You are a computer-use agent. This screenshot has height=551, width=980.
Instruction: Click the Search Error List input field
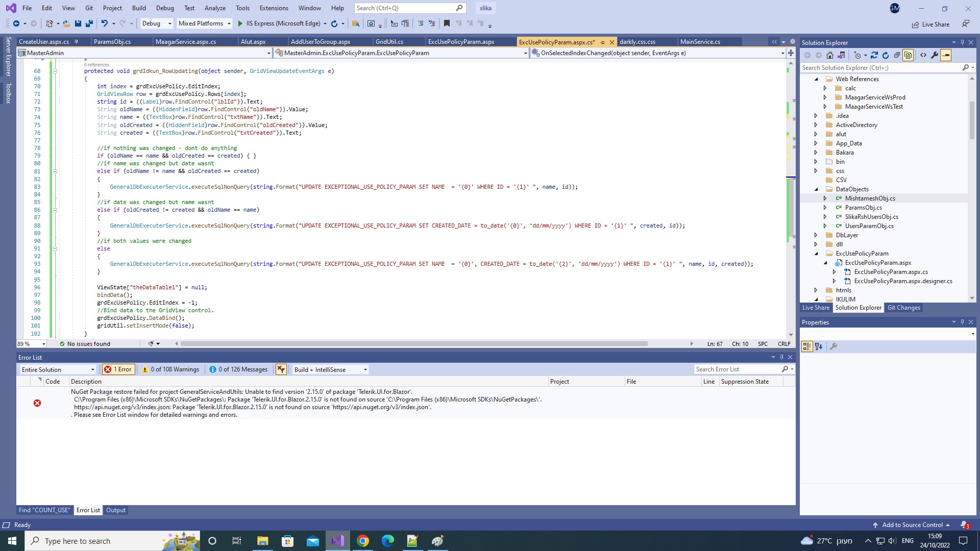click(740, 369)
